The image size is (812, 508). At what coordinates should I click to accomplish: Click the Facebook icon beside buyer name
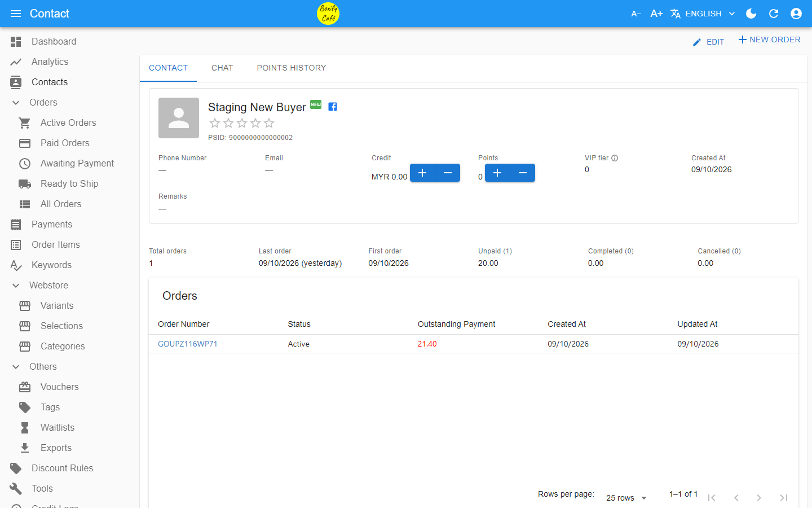(x=333, y=107)
